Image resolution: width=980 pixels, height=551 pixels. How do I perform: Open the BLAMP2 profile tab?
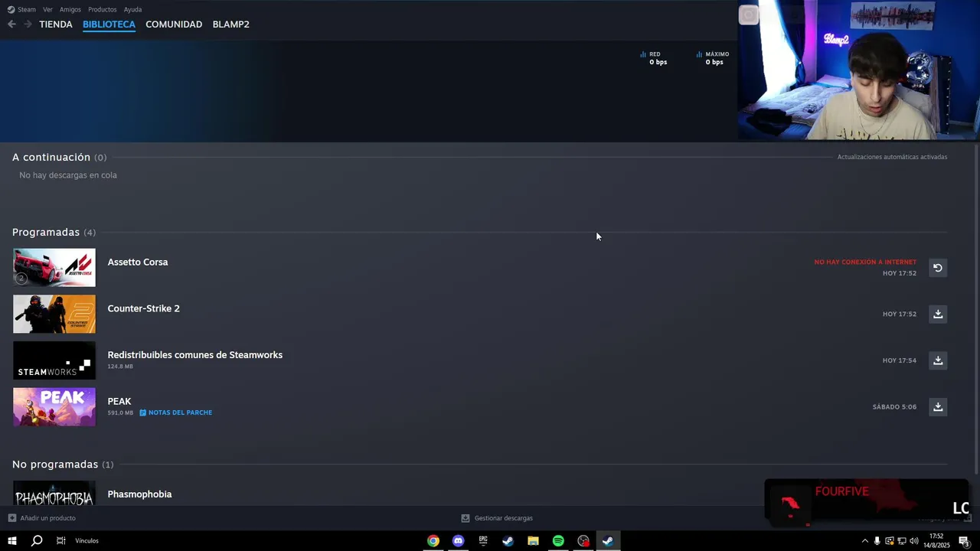pos(230,24)
